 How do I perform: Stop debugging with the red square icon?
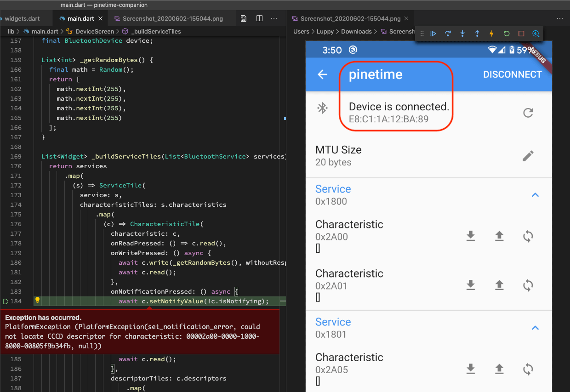(521, 33)
